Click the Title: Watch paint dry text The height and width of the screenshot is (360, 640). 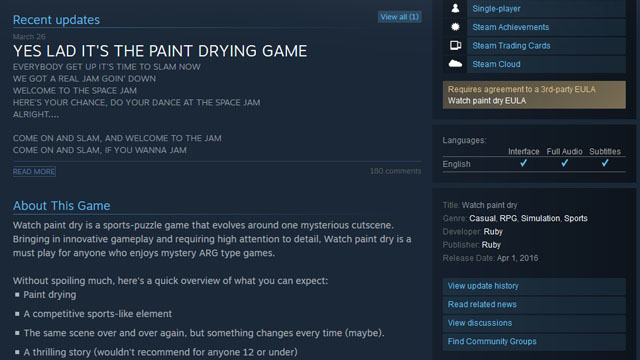480,205
